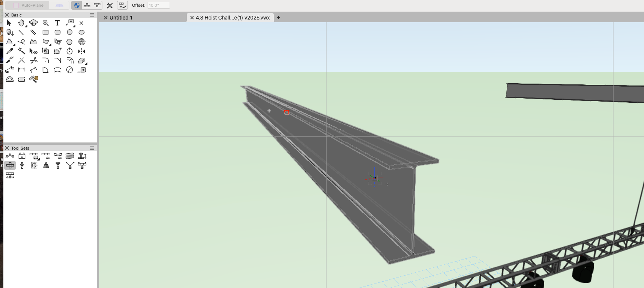The height and width of the screenshot is (288, 644).
Task: Activate the Flyover tool
Action: coord(33,23)
